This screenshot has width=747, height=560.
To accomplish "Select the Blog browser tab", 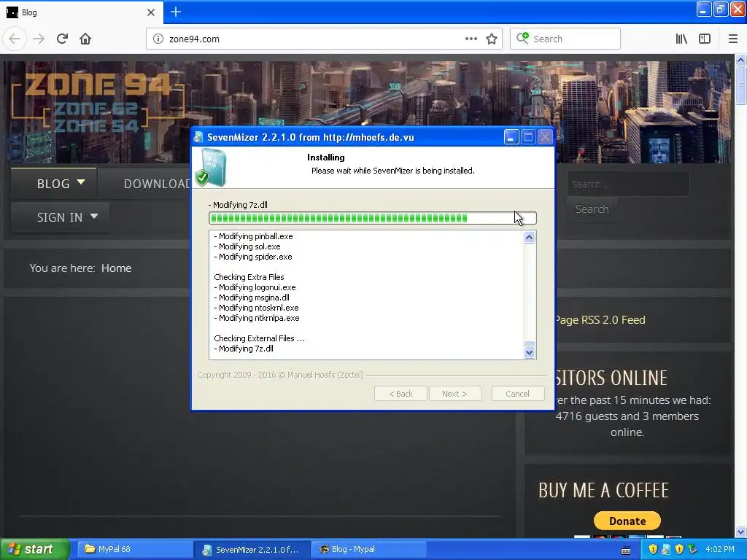I will coord(82,12).
